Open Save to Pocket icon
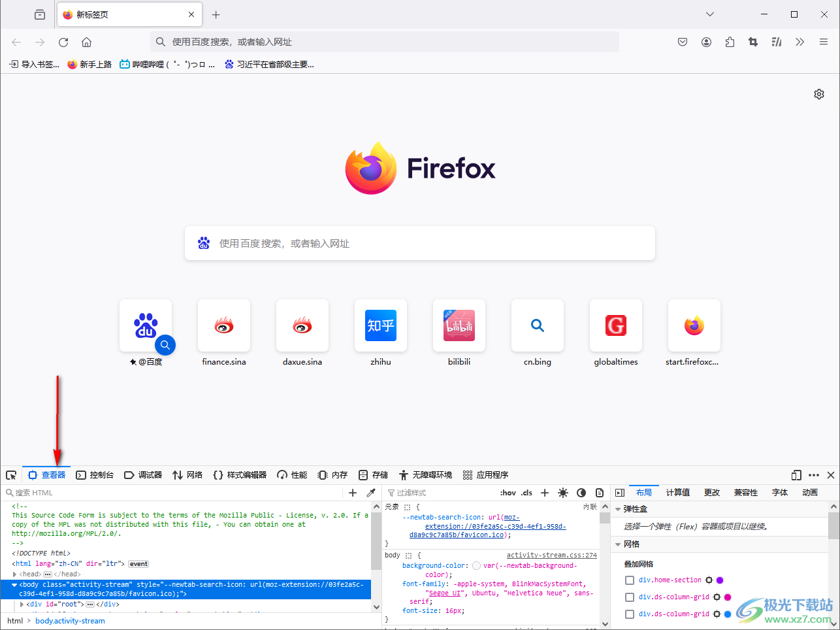 [x=683, y=42]
